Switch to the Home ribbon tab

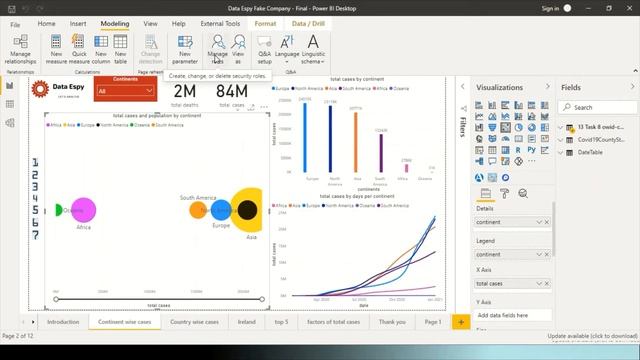[47, 24]
